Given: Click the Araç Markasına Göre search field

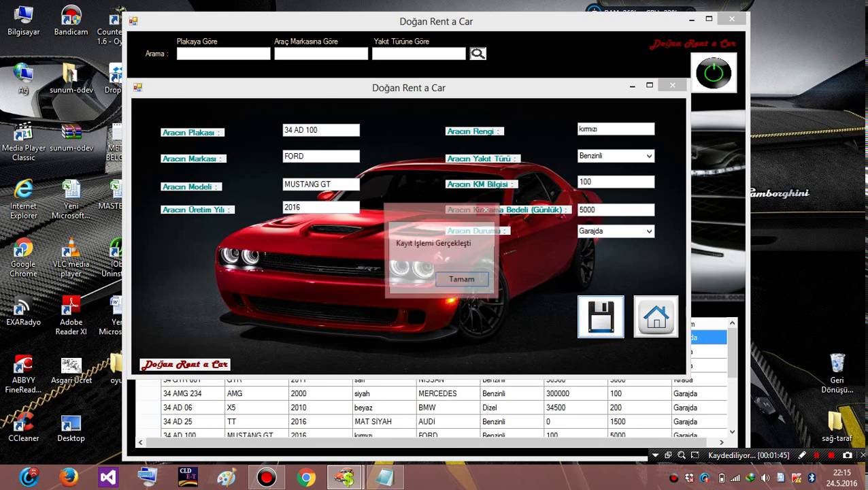Looking at the screenshot, I should tap(321, 53).
